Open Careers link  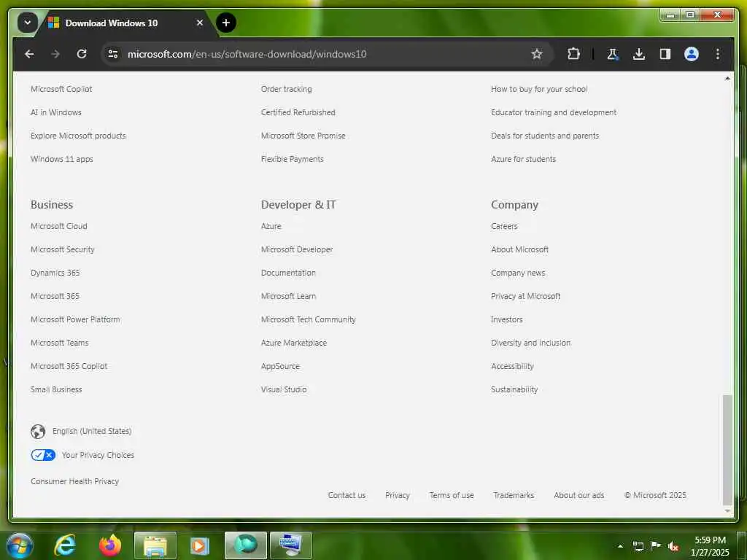pyautogui.click(x=504, y=226)
